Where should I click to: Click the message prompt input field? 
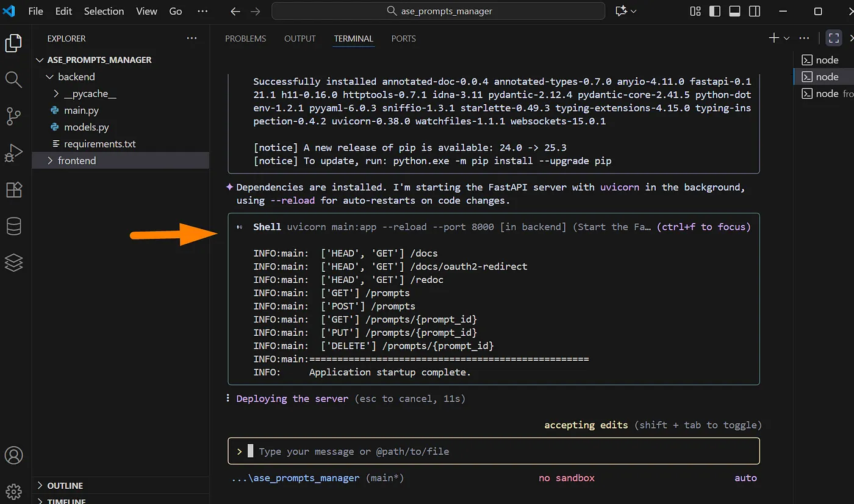point(494,452)
